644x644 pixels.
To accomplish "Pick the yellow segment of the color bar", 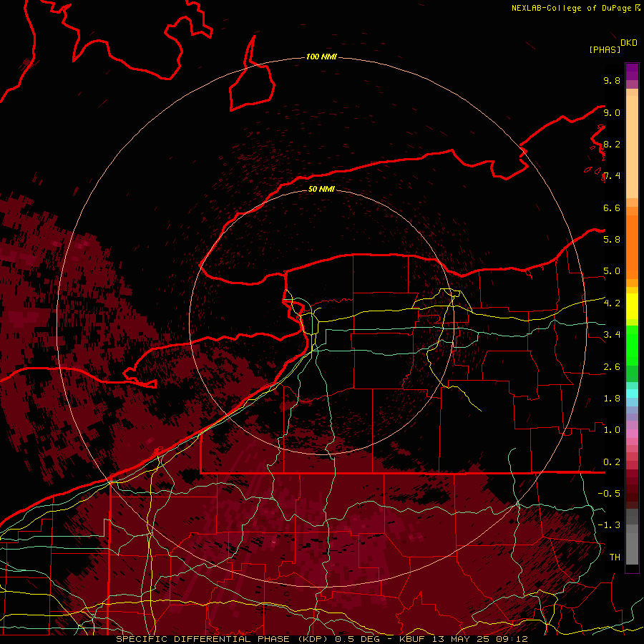I will (632, 306).
